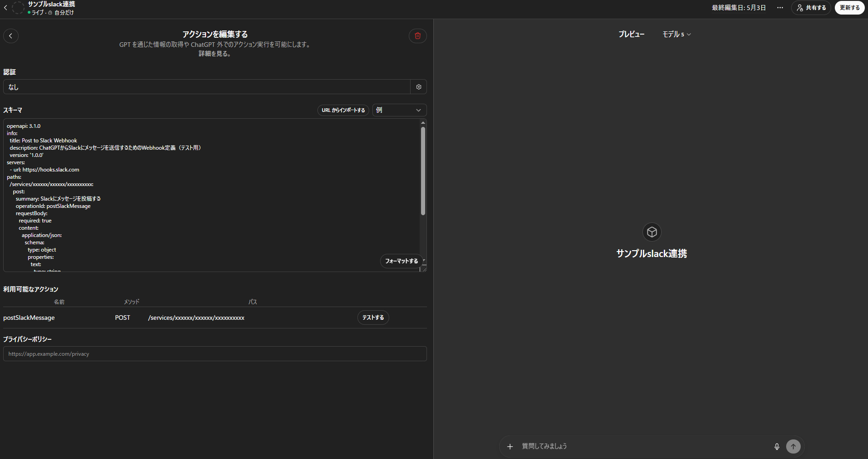Screen dimensions: 868x459
Task: Activate the microphone voice input icon
Action: click(x=777, y=447)
